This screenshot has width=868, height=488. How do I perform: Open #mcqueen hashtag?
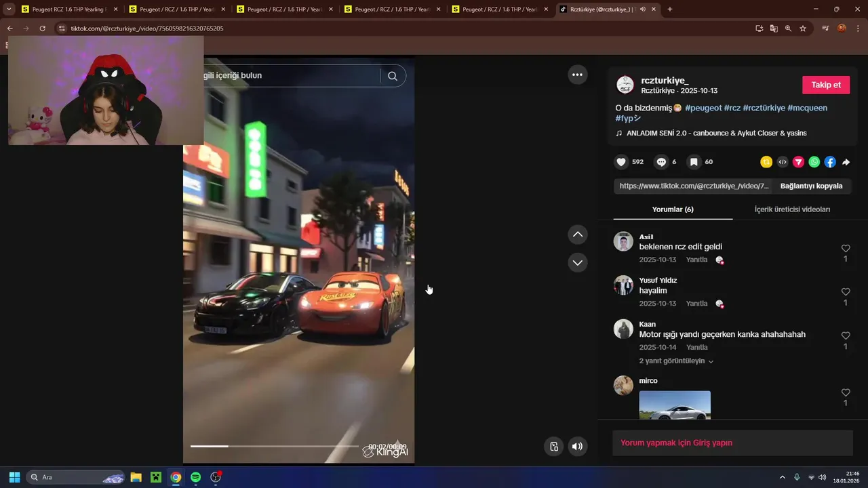[x=807, y=108]
